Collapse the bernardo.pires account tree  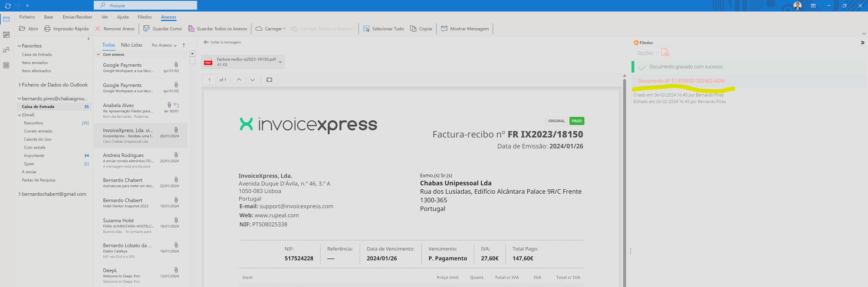point(20,99)
